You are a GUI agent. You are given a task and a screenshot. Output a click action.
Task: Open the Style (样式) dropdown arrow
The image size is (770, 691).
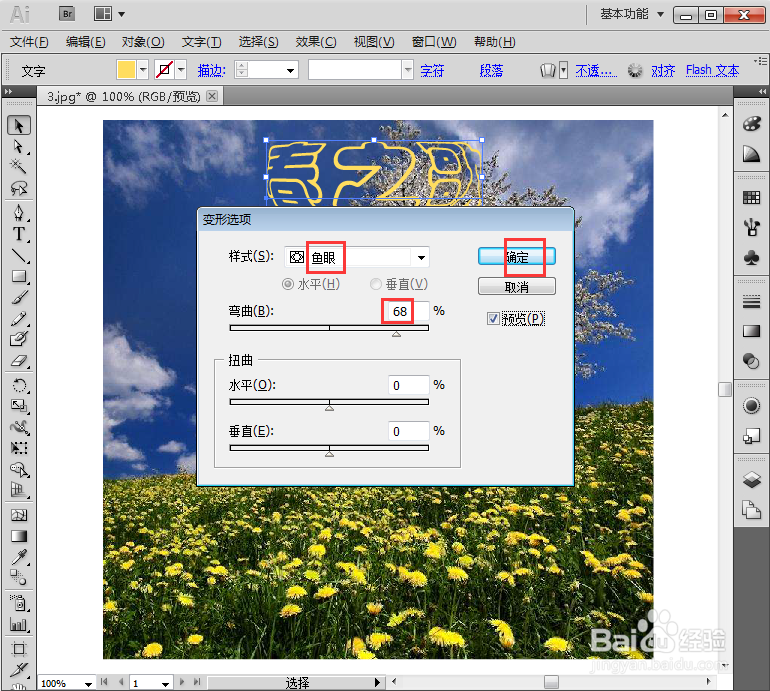click(421, 257)
